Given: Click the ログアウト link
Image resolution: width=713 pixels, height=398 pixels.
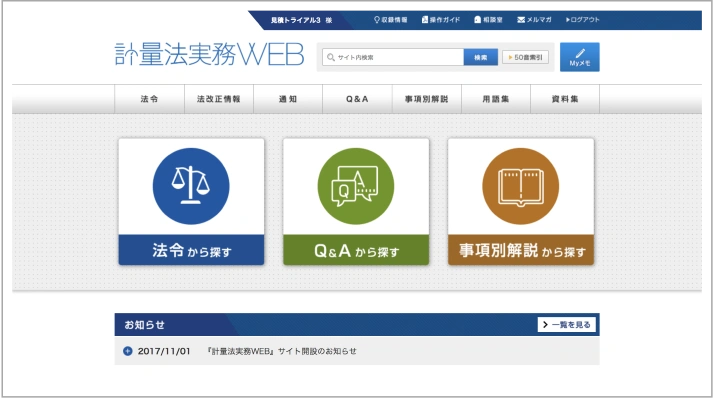Looking at the screenshot, I should click(582, 20).
